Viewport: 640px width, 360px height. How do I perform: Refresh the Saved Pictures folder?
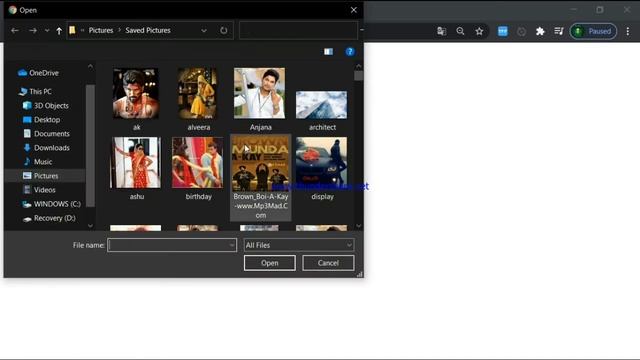[224, 31]
